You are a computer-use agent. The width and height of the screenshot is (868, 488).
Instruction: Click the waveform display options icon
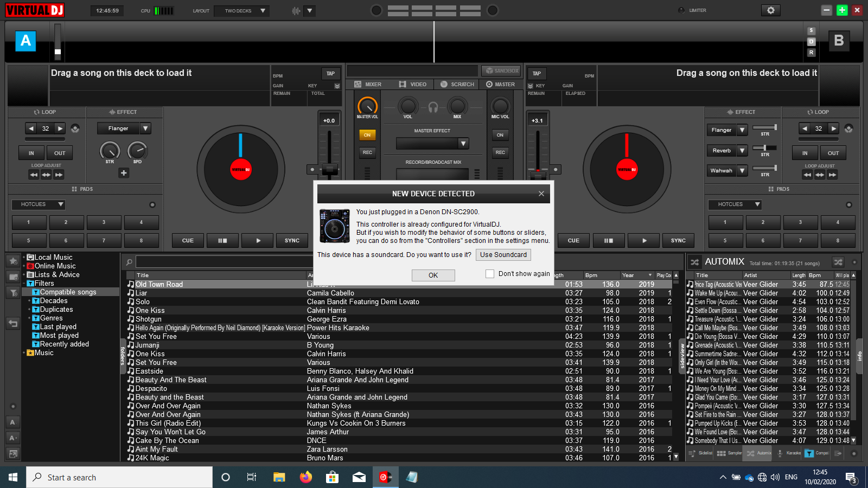pyautogui.click(x=296, y=11)
